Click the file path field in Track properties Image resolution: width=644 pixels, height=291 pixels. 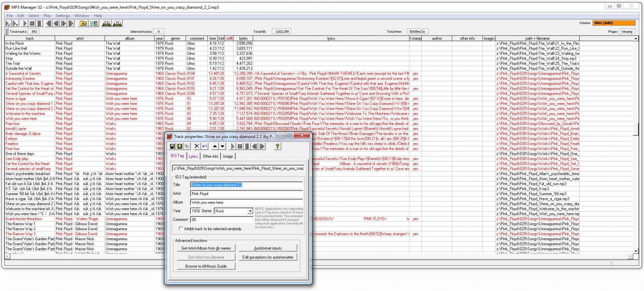point(238,168)
